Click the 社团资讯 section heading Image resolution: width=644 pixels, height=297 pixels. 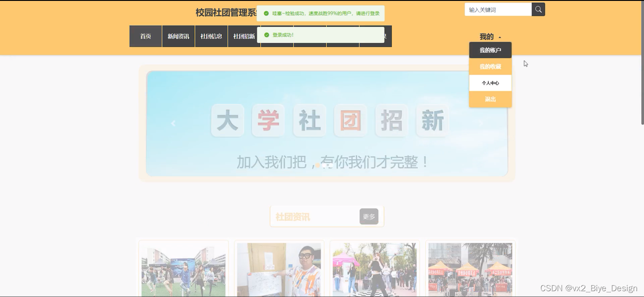(292, 217)
